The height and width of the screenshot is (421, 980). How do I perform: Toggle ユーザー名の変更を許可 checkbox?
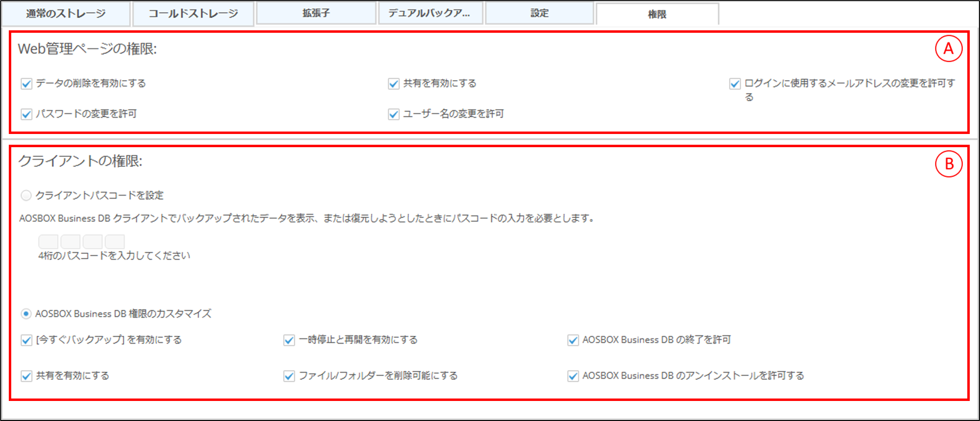click(x=394, y=114)
